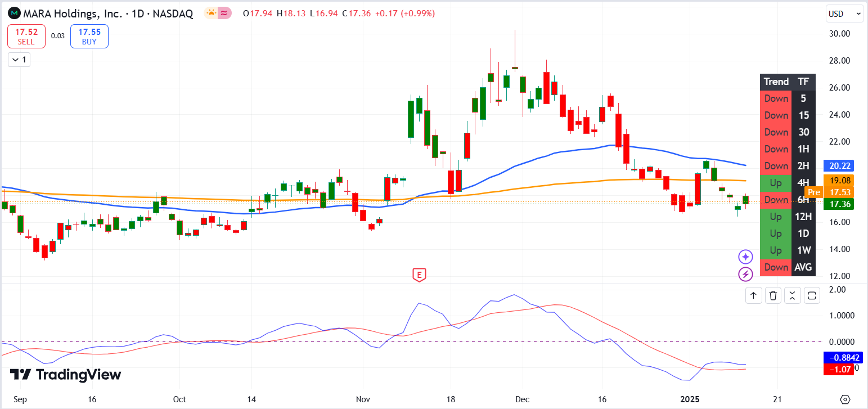The width and height of the screenshot is (868, 409).
Task: Click the MARA Holdings symbol logo
Action: coord(14,14)
